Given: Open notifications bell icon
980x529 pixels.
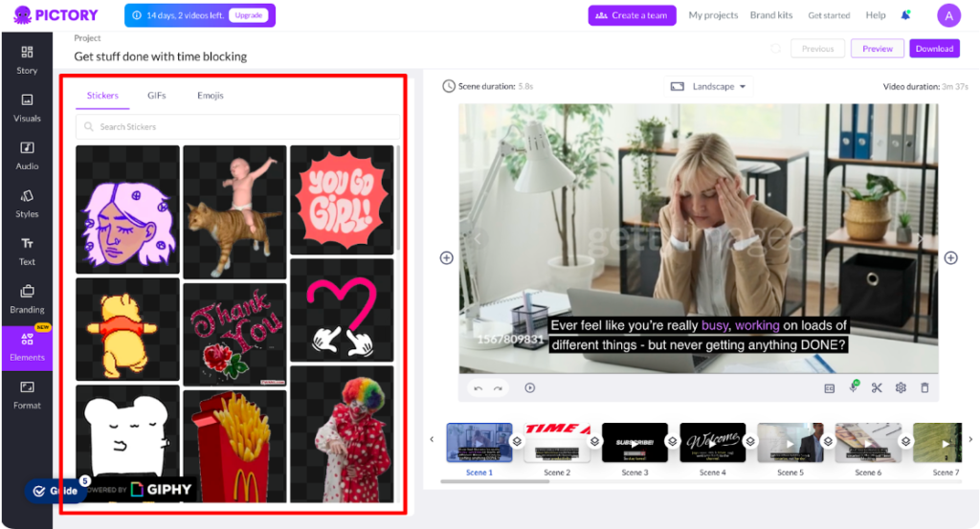Looking at the screenshot, I should (x=905, y=15).
